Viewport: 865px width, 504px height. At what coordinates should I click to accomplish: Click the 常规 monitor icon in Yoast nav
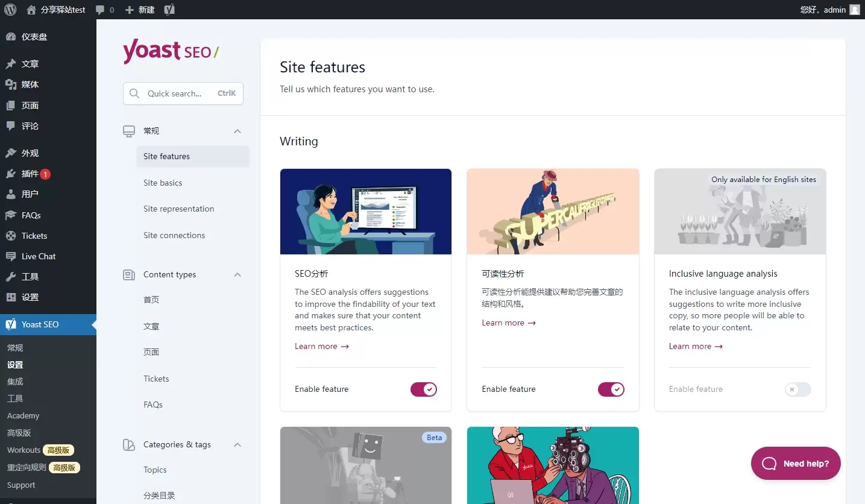(x=129, y=131)
